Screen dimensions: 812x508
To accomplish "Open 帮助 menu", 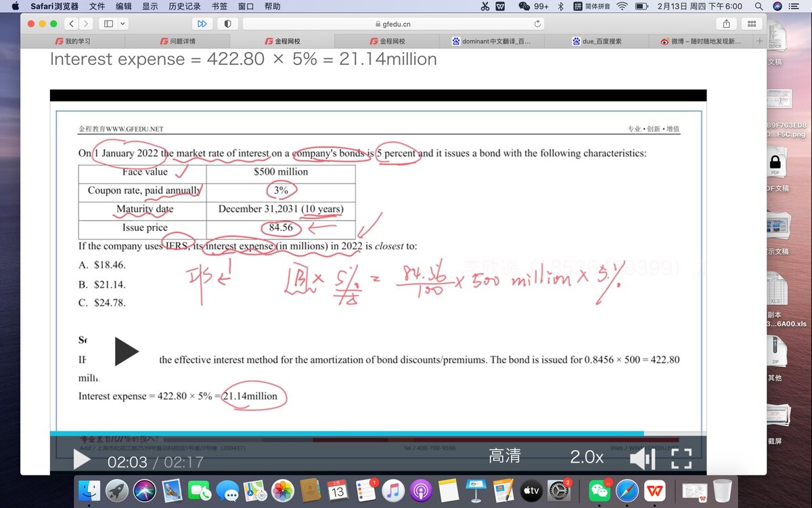I will (273, 6).
